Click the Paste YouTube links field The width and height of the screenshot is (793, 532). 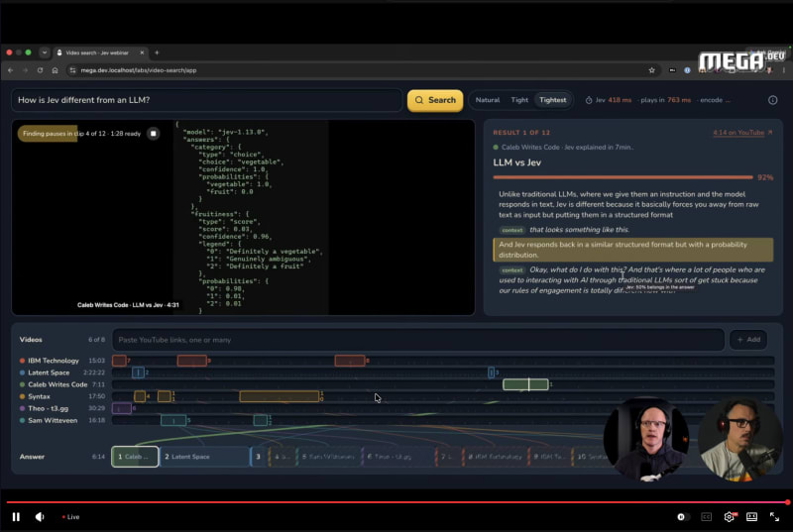pyautogui.click(x=418, y=340)
